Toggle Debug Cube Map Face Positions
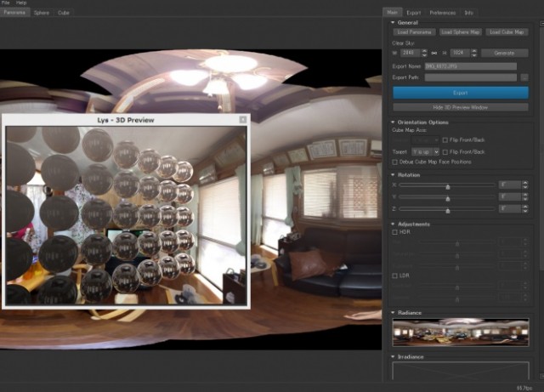Image resolution: width=544 pixels, height=392 pixels. point(394,162)
